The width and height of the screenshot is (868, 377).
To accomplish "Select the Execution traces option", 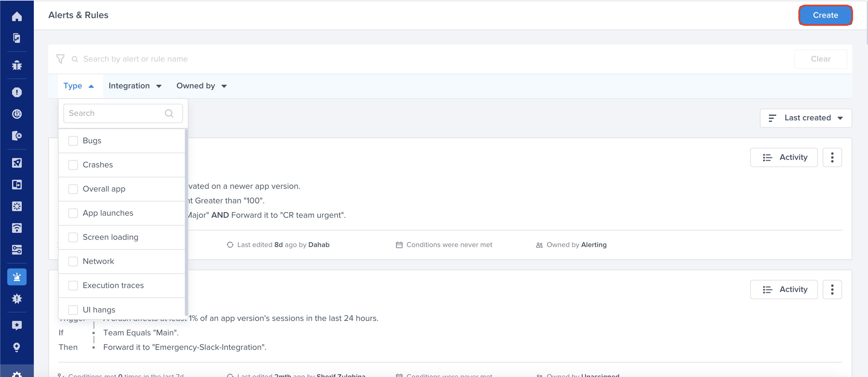I will (113, 285).
